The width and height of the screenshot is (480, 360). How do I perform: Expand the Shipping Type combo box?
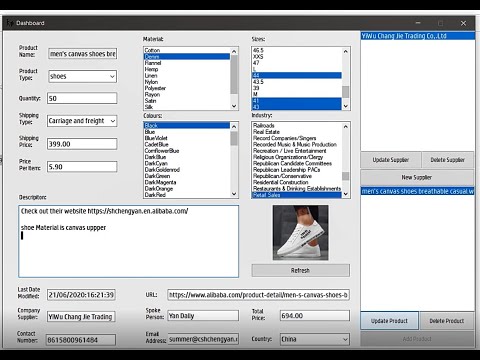(x=82, y=121)
